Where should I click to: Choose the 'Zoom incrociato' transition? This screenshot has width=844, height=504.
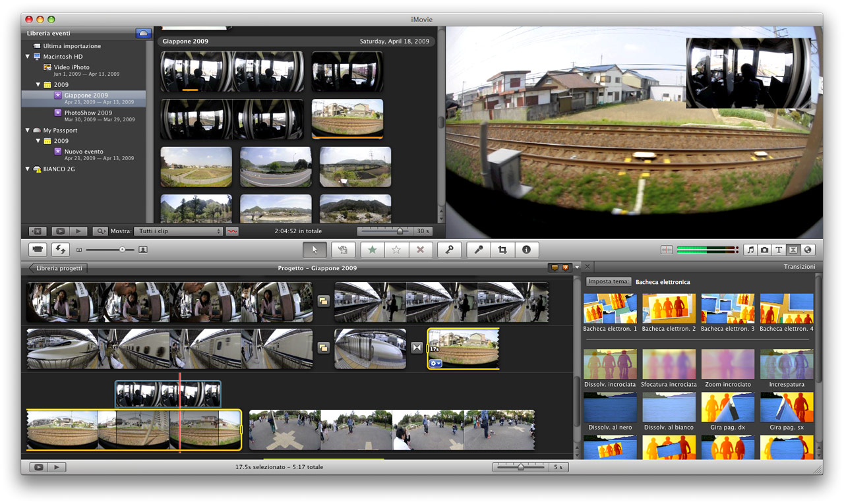tap(728, 368)
